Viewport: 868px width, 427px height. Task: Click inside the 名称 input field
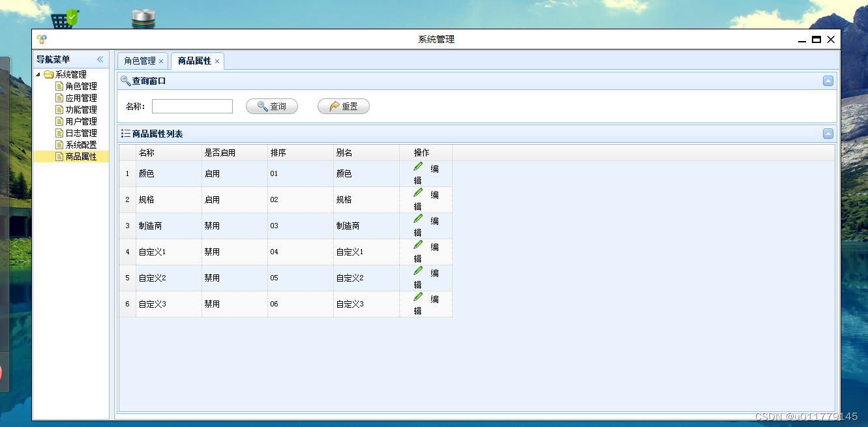[192, 106]
